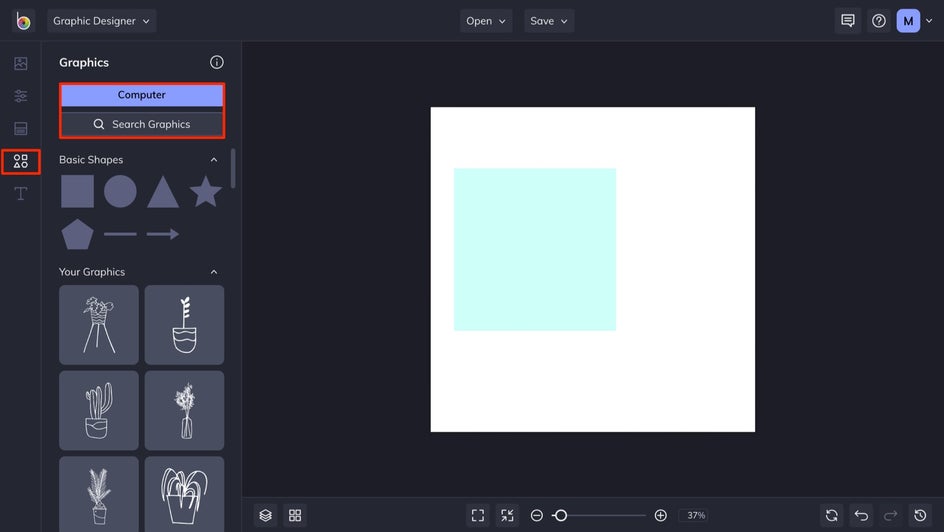Add the flowers in slim vase graphic
The image size is (944, 532).
[184, 410]
